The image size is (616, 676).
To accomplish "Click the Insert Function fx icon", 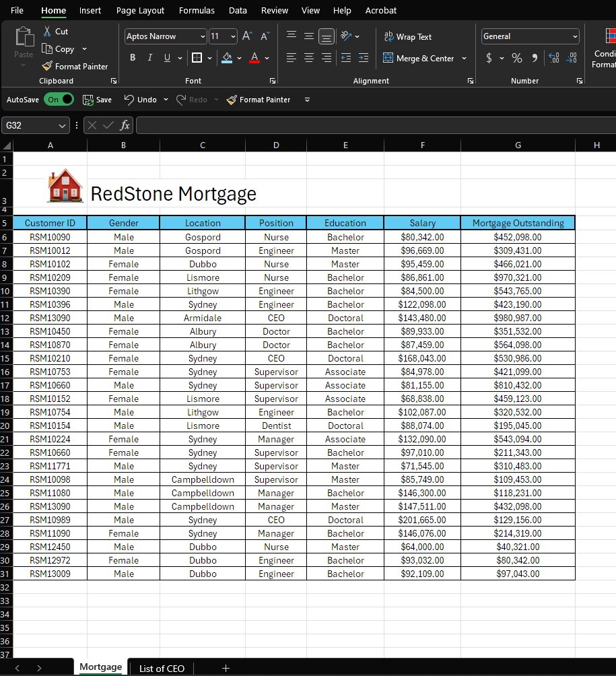I will (125, 125).
